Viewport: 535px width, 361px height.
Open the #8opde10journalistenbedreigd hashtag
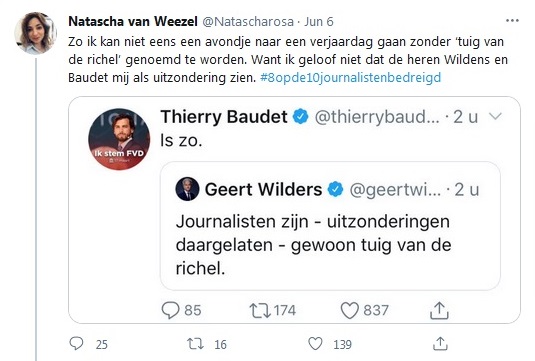point(350,77)
